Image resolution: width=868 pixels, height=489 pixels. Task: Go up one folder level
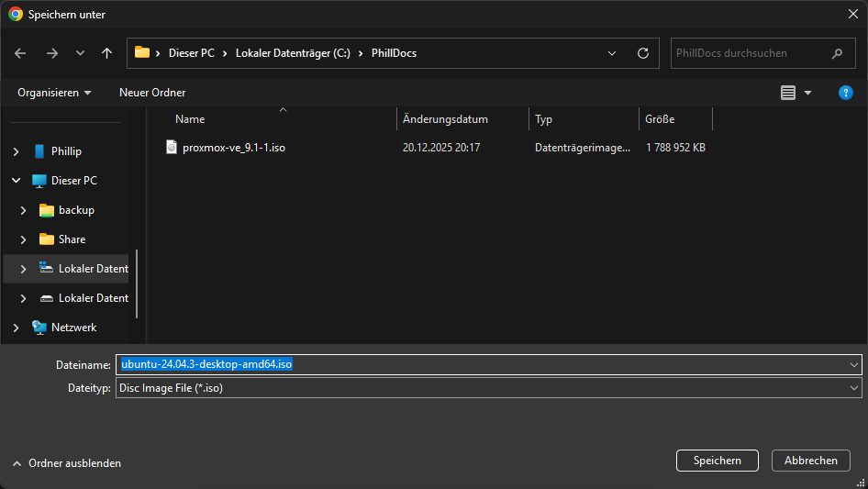(107, 53)
